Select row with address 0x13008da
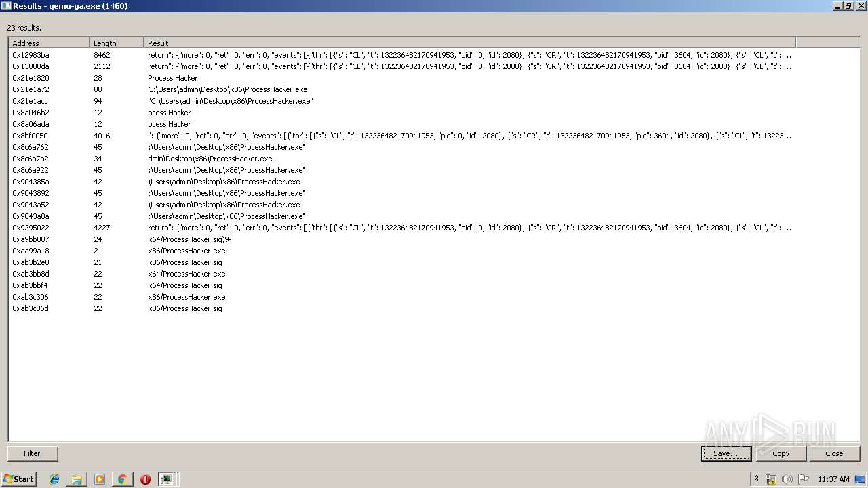868x488 pixels. tap(402, 66)
